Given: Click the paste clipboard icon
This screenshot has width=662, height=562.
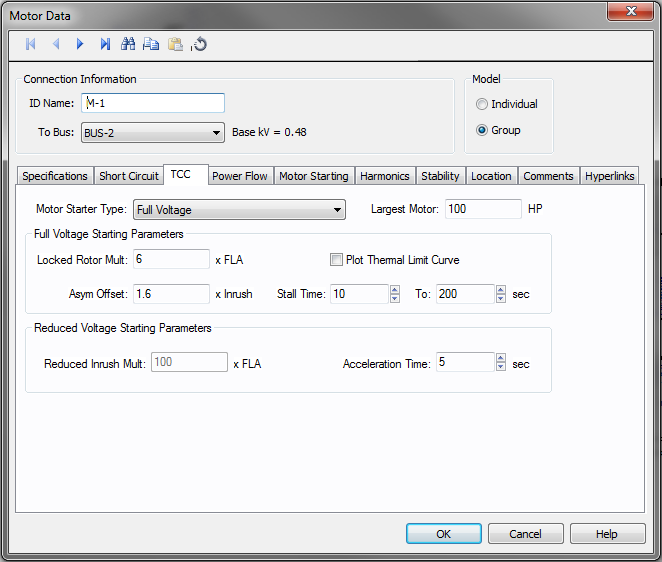Looking at the screenshot, I should click(x=175, y=44).
